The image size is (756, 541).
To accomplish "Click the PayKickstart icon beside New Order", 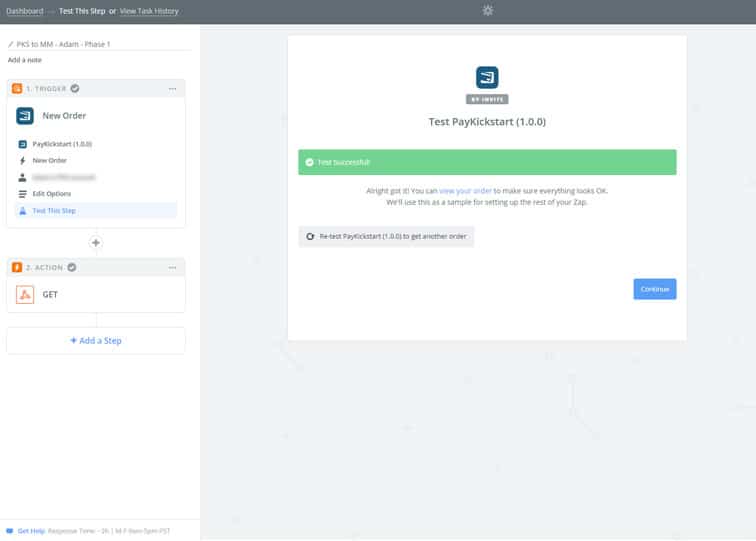I will click(x=25, y=116).
